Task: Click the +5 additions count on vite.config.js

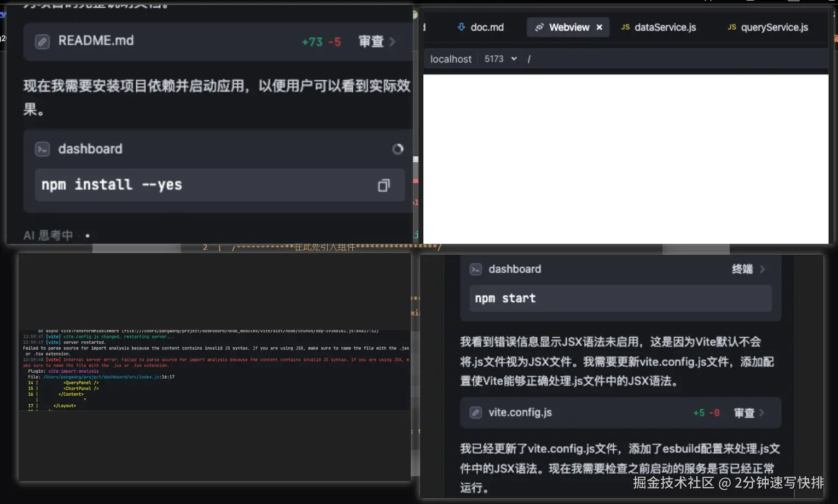Action: point(699,413)
